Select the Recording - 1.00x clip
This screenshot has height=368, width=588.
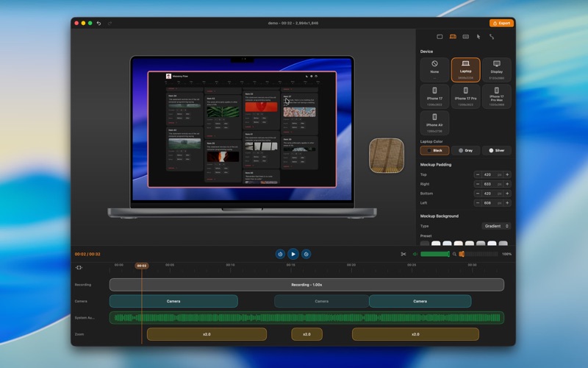pyautogui.click(x=306, y=285)
